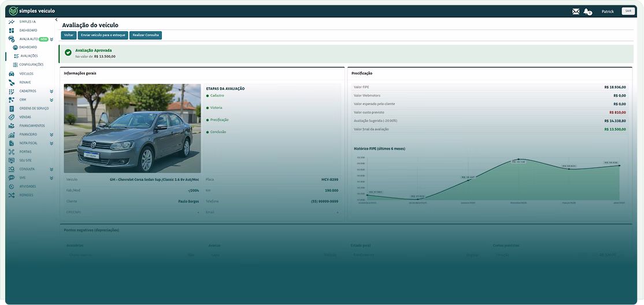Open Financiamentos menu label
Screen dimensions: 644x305
point(32,125)
